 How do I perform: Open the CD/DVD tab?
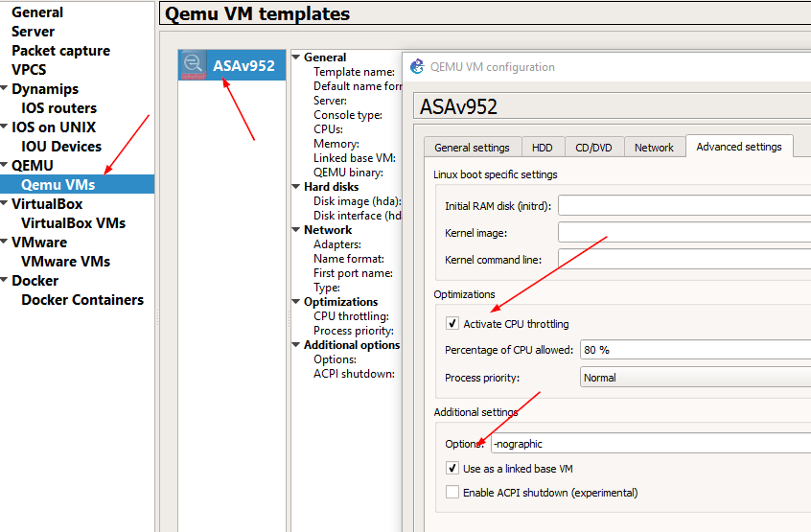(x=593, y=148)
